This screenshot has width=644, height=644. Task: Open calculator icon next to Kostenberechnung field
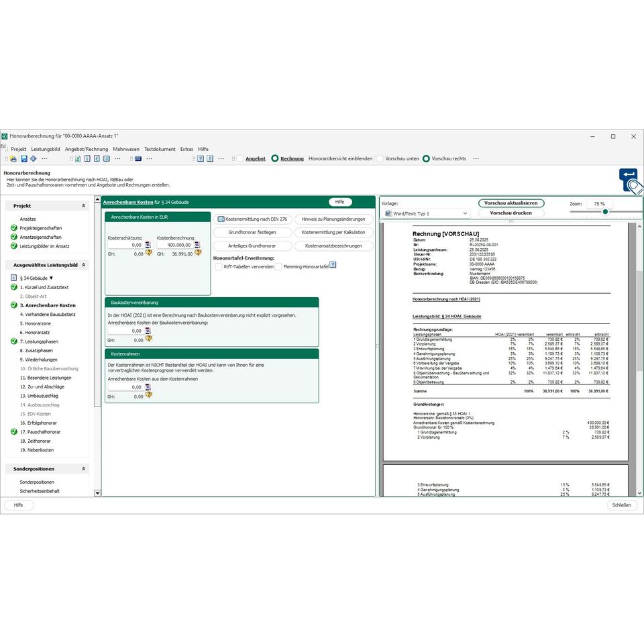198,245
